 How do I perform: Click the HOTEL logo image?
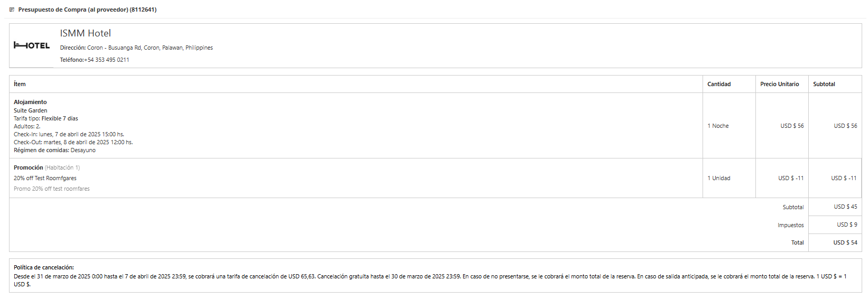click(x=32, y=45)
